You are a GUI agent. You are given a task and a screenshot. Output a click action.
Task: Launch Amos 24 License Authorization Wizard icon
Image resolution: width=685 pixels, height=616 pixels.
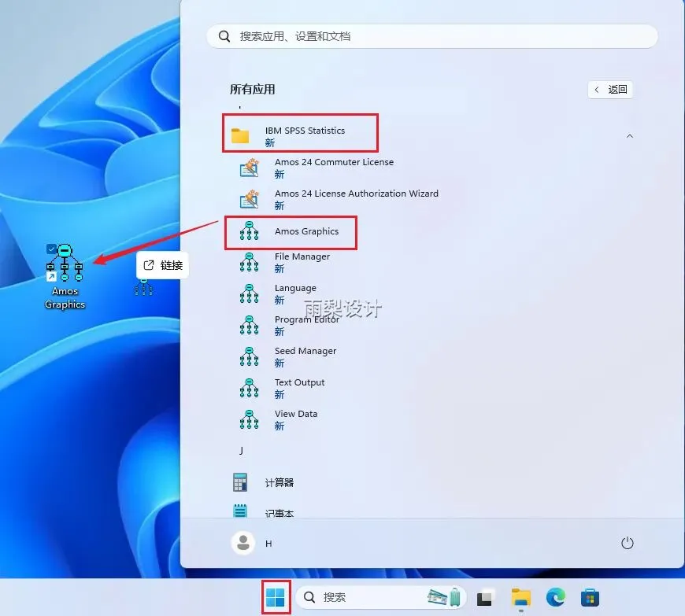click(250, 199)
